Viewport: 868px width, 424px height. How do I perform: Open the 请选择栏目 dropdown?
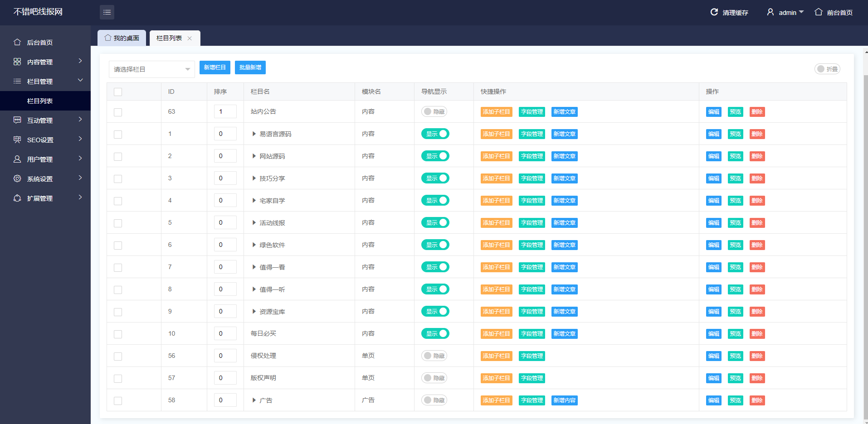coord(151,69)
